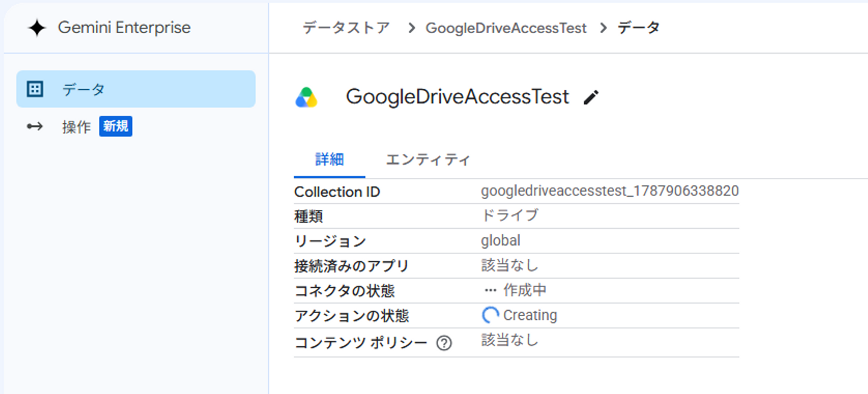The image size is (868, 394).
Task: Select the GoogleDriveAccessTest page title
Action: click(458, 97)
